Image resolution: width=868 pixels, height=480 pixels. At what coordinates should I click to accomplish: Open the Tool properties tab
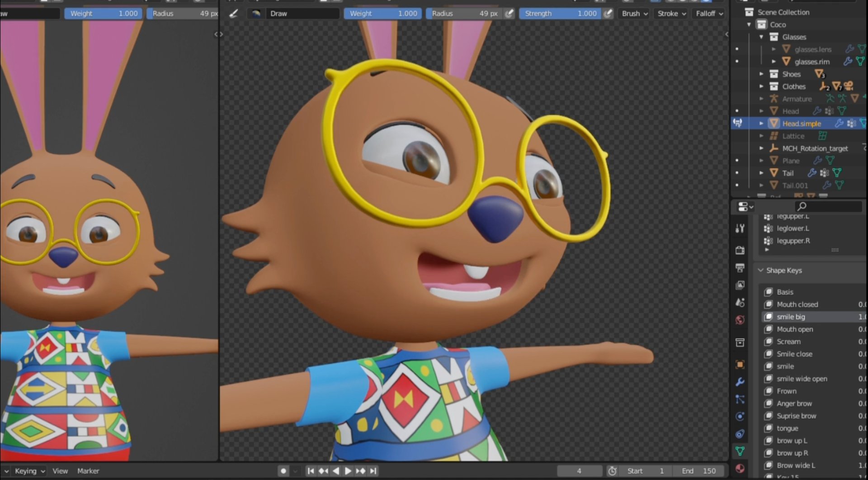coord(740,228)
